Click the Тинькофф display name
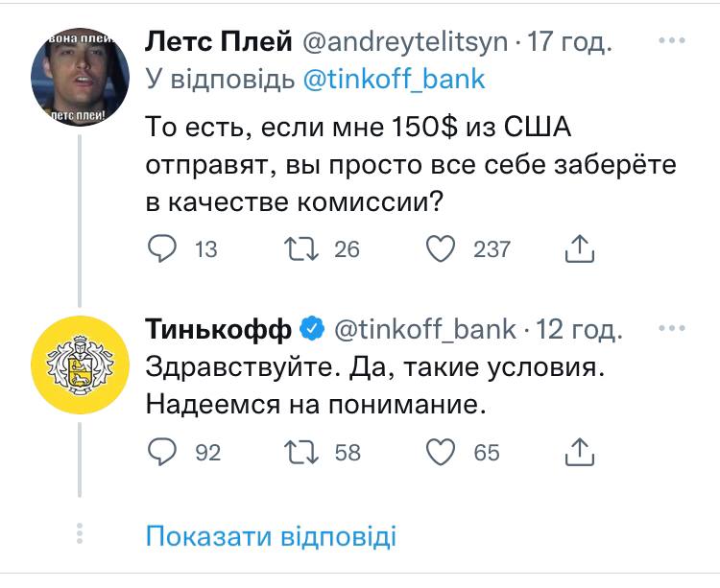Screen dimensions: 720x588 [218, 330]
